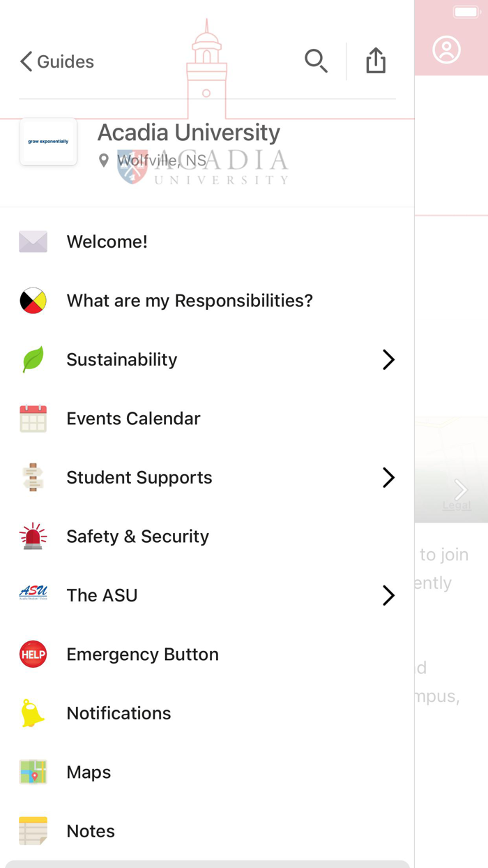The image size is (488, 868).
Task: Tap the share icon
Action: (x=376, y=61)
